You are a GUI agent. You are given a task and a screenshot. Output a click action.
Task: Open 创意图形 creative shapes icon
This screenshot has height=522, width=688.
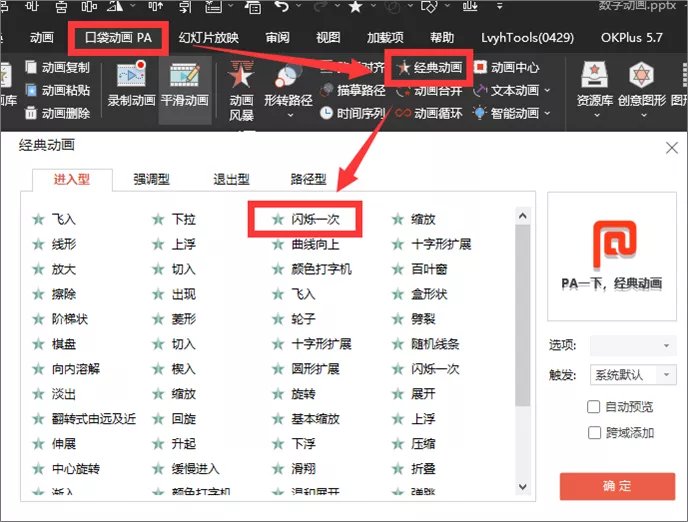click(641, 75)
